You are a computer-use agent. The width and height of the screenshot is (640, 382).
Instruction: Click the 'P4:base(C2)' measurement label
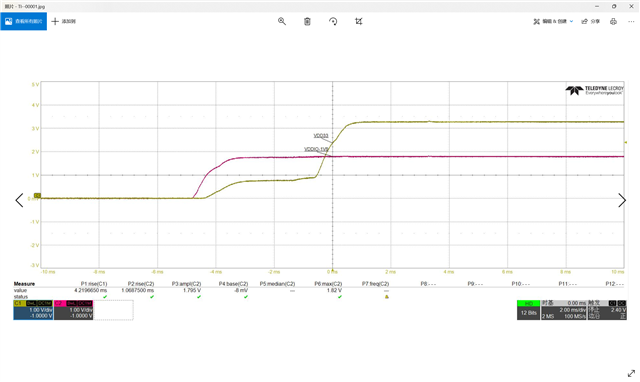(233, 284)
